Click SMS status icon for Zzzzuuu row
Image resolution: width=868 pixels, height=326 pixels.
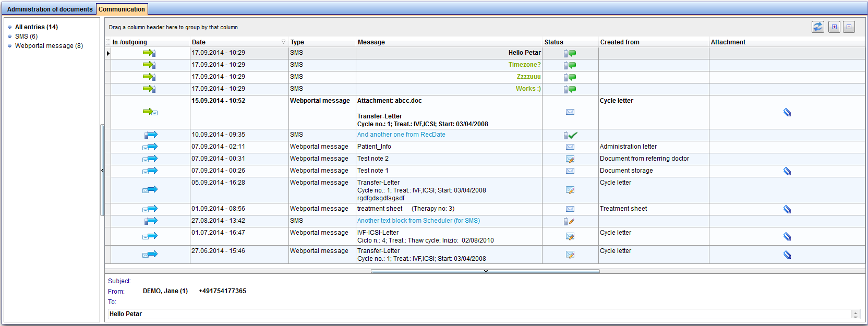570,77
